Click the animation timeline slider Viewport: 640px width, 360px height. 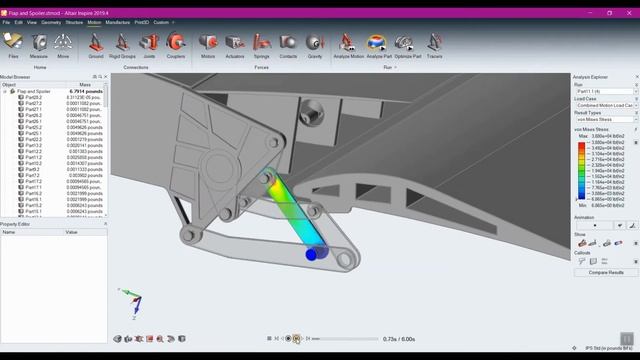point(345,339)
